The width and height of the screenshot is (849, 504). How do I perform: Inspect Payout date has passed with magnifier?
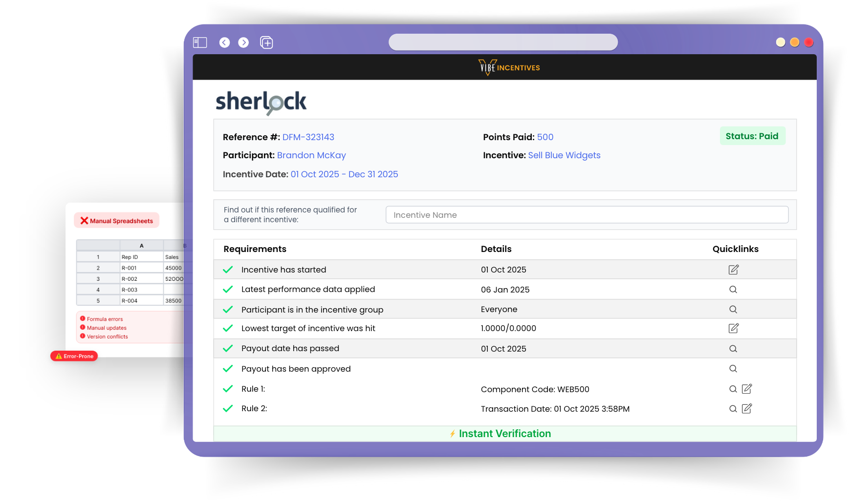733,349
